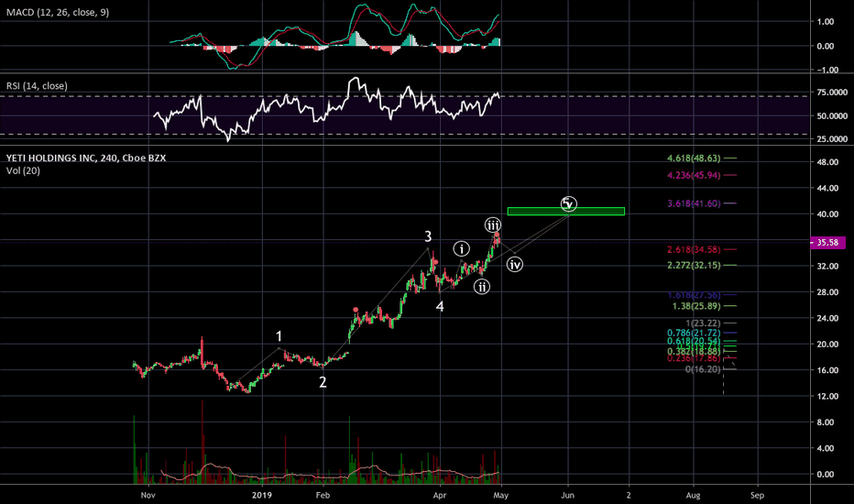Click the circled wave (iii) label
Viewport: 854px width, 504px height.
(493, 225)
